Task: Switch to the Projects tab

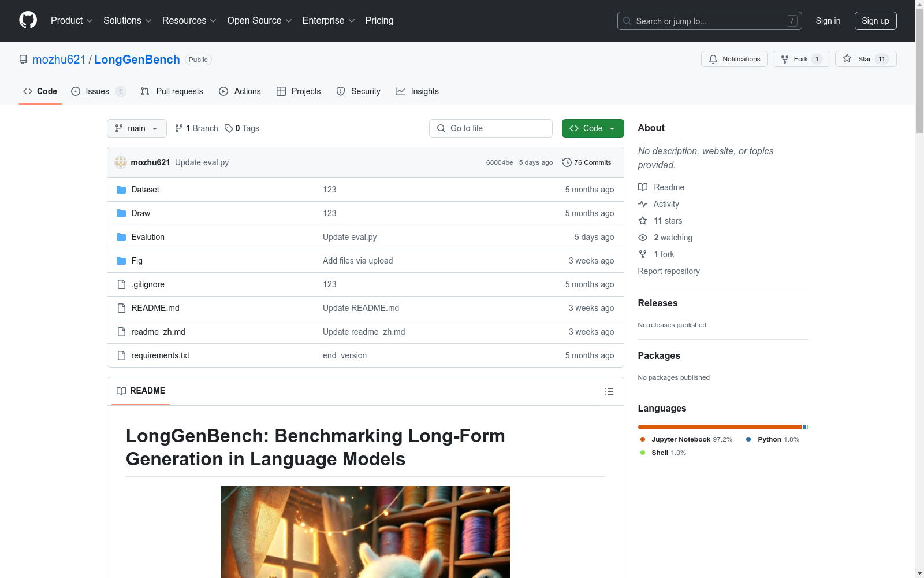Action: (299, 91)
